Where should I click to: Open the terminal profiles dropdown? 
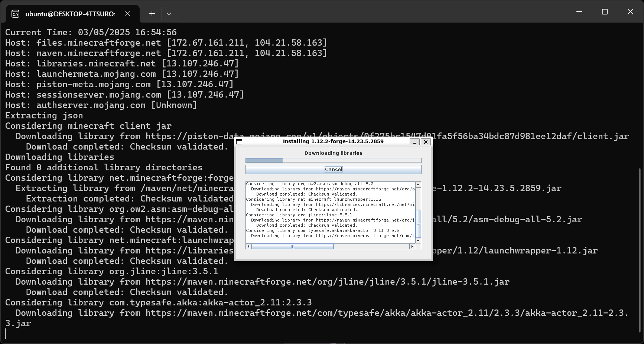pos(169,14)
